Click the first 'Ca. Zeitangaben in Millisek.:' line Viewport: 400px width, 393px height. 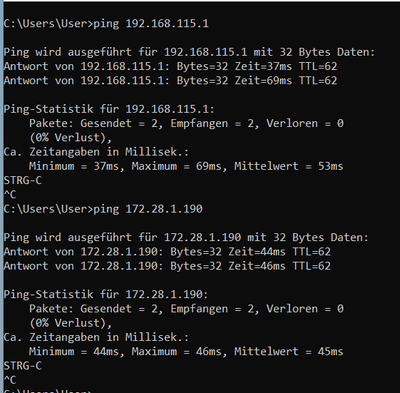[96, 152]
